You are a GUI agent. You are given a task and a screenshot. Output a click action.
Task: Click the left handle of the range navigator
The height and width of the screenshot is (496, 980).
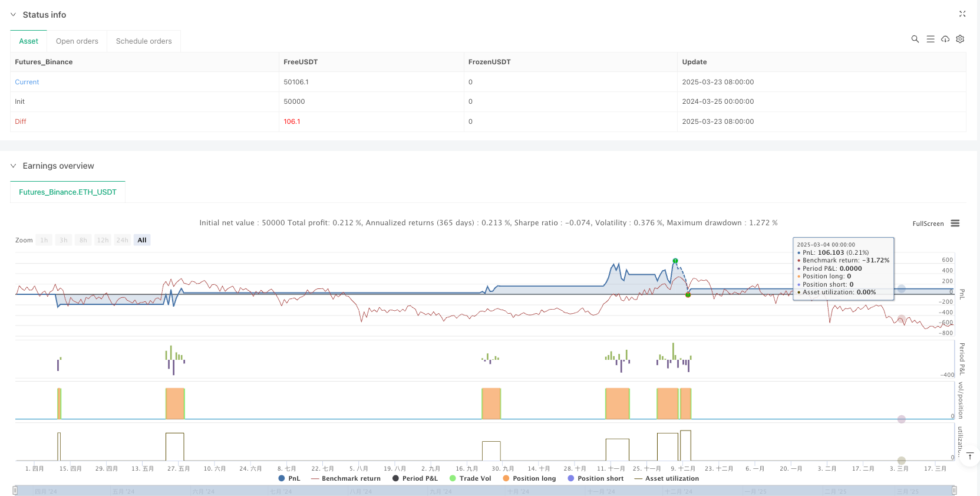click(x=15, y=491)
